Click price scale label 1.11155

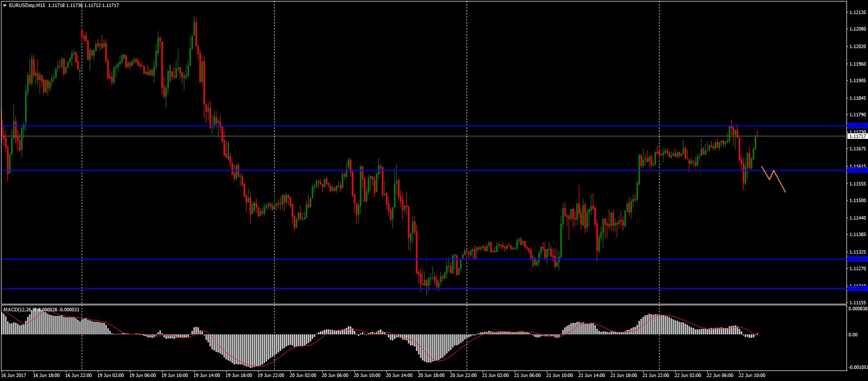858,303
